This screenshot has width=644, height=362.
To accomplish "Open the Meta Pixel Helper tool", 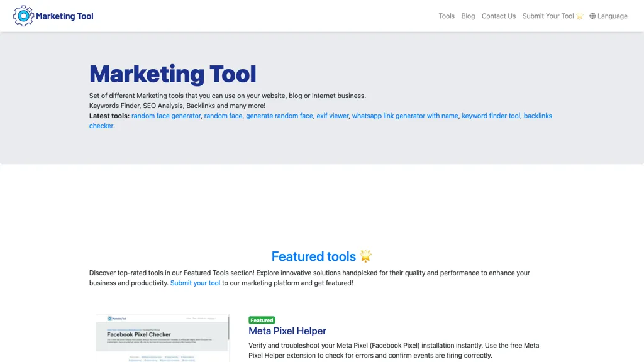I will (x=287, y=331).
